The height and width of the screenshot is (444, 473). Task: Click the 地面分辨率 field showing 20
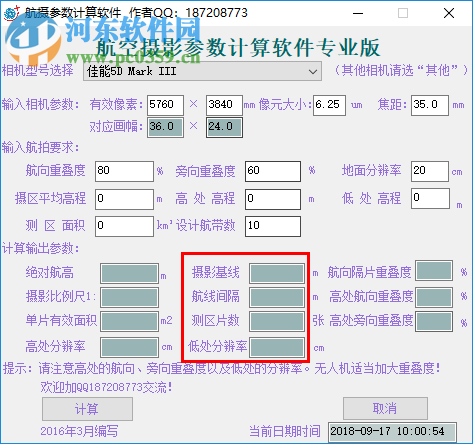pyautogui.click(x=430, y=171)
